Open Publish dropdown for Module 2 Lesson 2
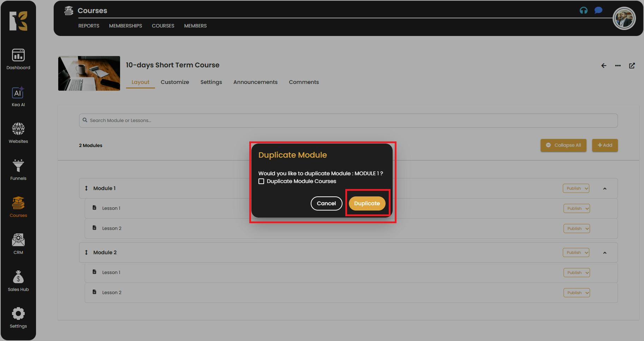This screenshot has height=341, width=644. [x=577, y=293]
